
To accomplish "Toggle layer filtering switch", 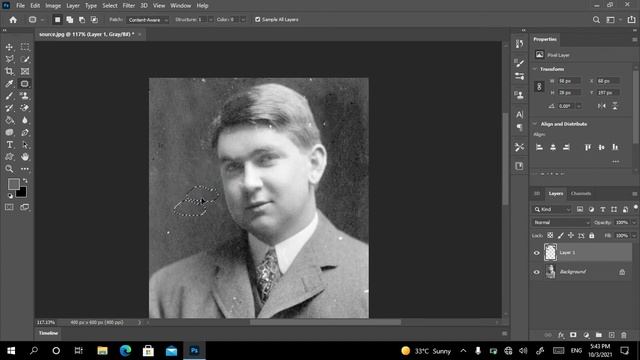I will tap(636, 208).
